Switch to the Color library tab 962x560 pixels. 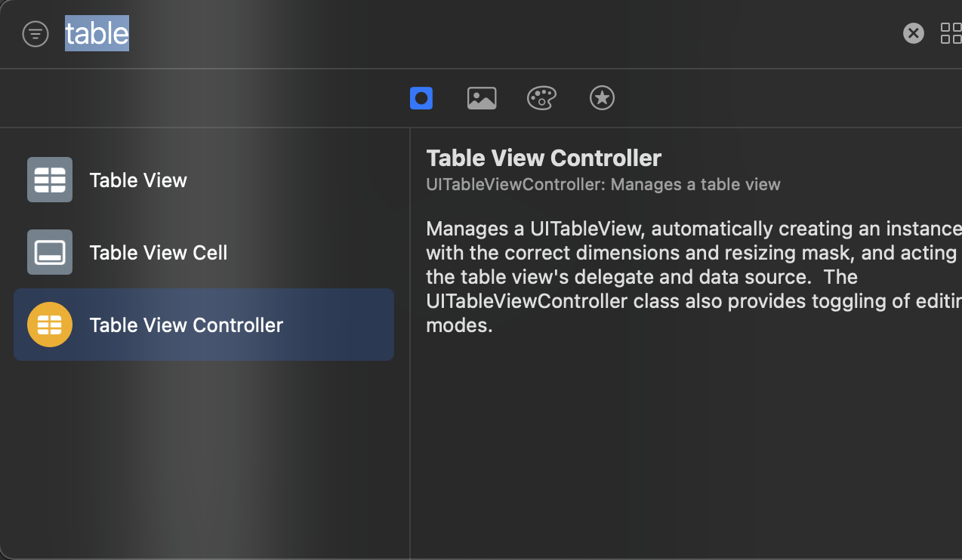pos(541,98)
